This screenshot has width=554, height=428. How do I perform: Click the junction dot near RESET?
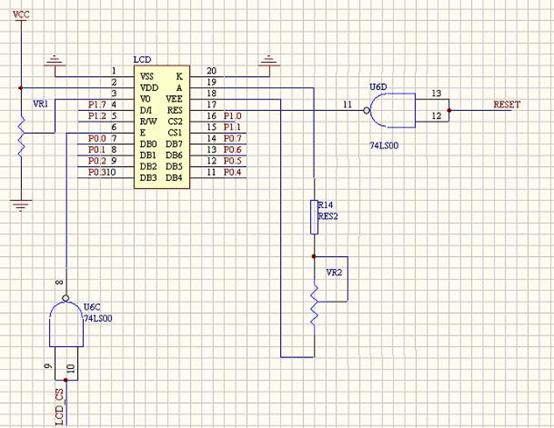449,110
